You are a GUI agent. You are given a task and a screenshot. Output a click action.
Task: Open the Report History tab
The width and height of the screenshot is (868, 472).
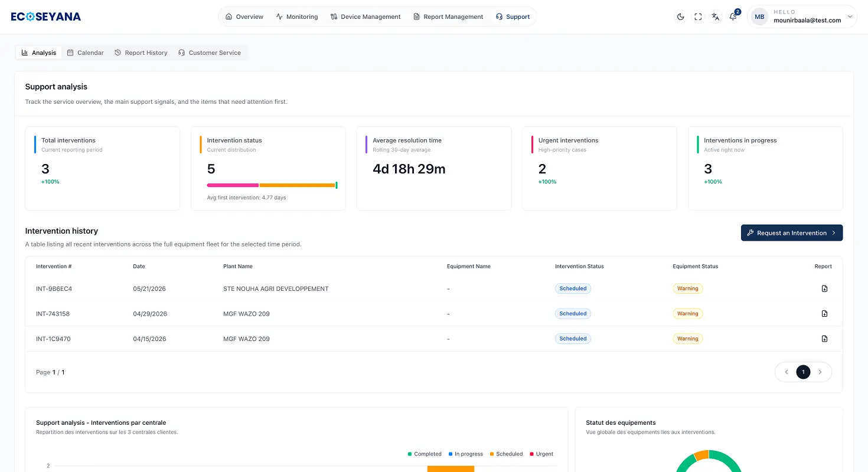pyautogui.click(x=141, y=53)
